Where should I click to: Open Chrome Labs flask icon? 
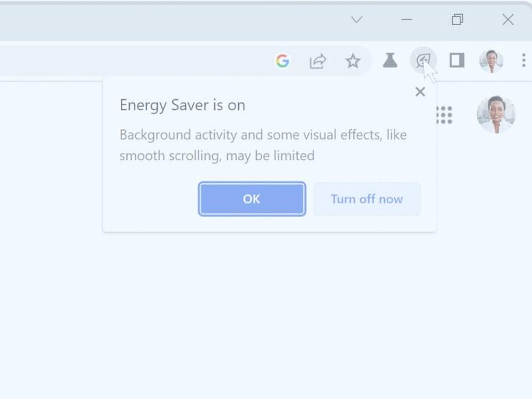[390, 61]
